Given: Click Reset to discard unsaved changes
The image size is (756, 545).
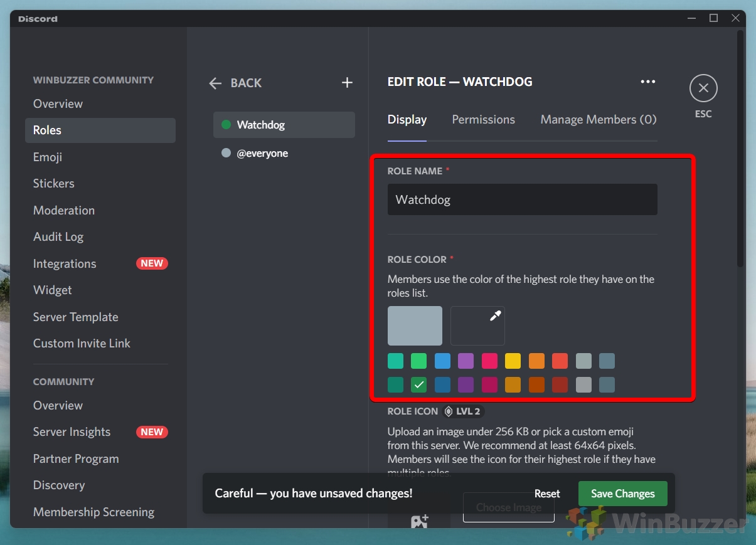Looking at the screenshot, I should point(547,494).
